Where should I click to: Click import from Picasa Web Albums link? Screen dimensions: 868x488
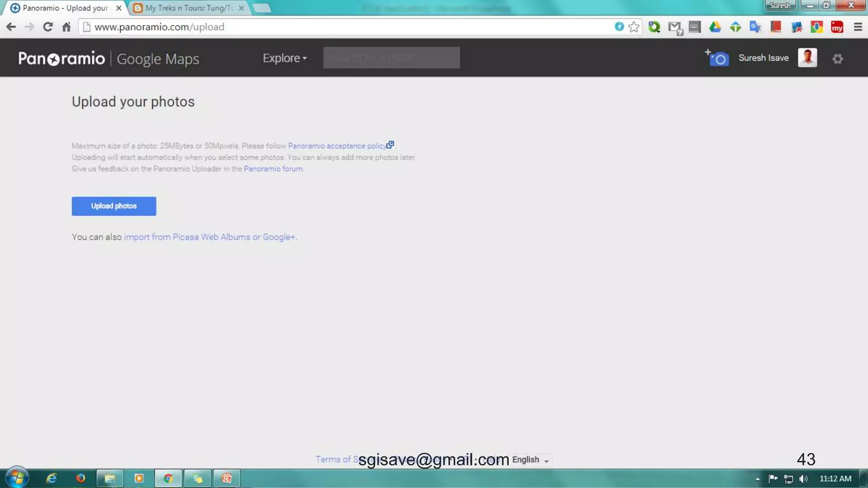209,237
